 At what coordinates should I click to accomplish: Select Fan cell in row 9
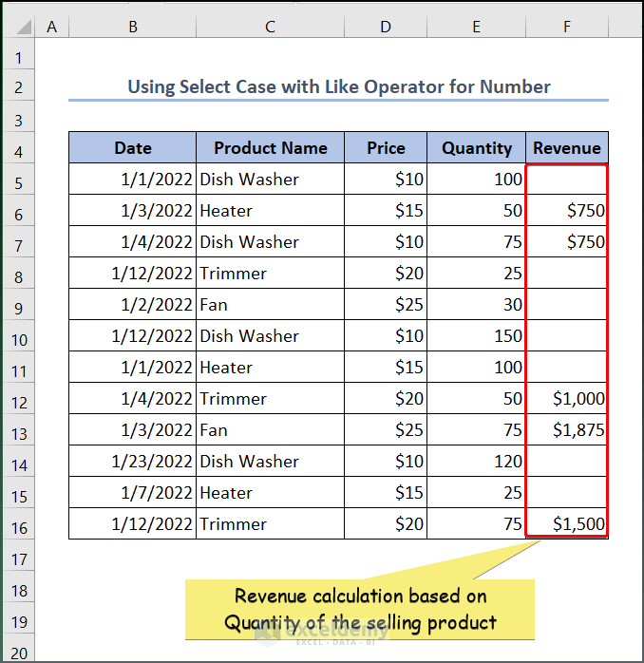pyautogui.click(x=270, y=305)
